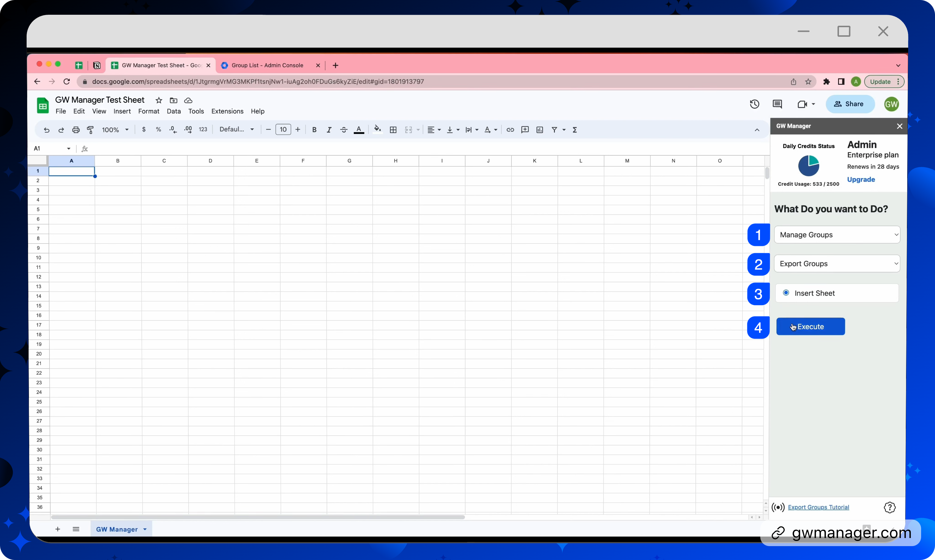
Task: Open the Edit menu
Action: tap(79, 111)
